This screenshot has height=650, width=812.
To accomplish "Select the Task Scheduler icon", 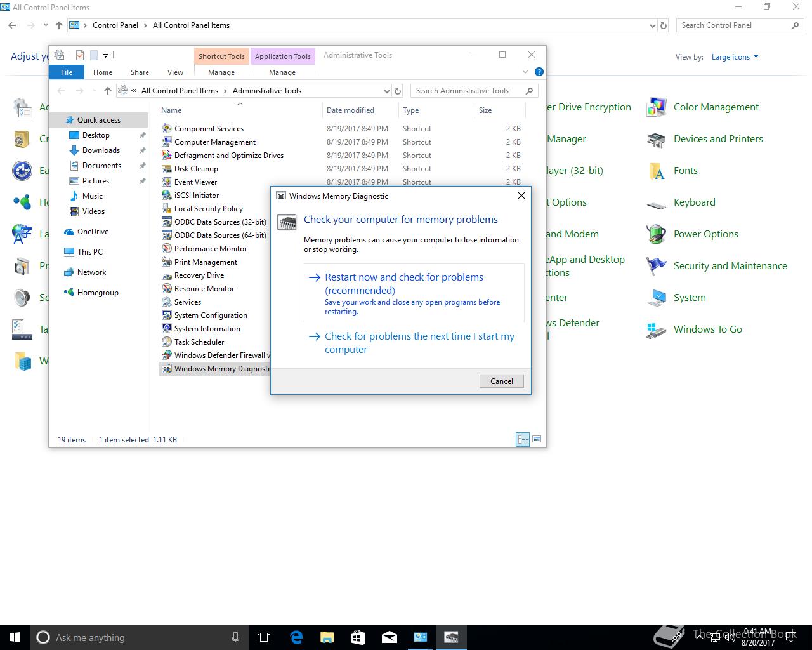I will pos(167,342).
